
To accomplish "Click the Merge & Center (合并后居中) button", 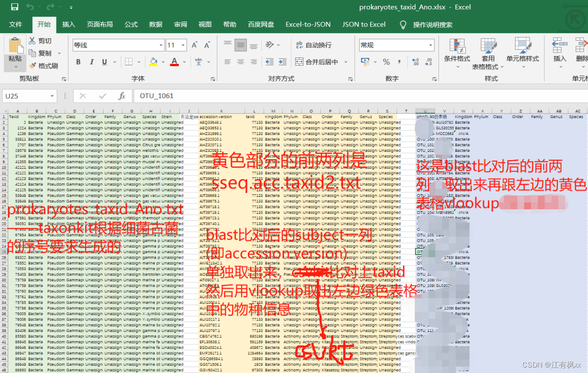I will tap(317, 62).
